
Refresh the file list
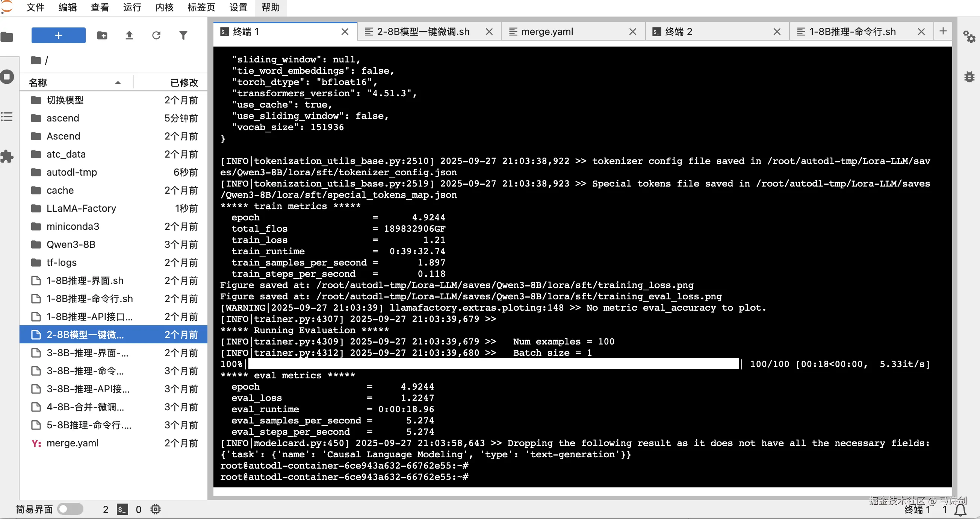coord(156,35)
